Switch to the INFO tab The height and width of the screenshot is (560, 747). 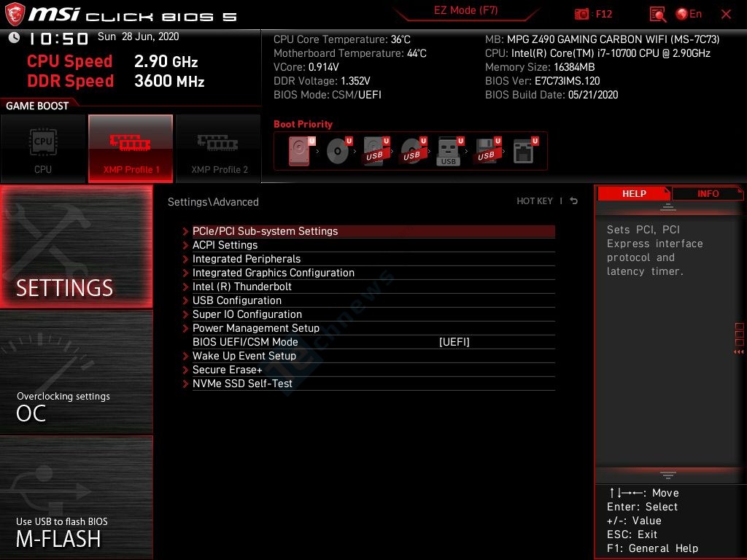[708, 193]
